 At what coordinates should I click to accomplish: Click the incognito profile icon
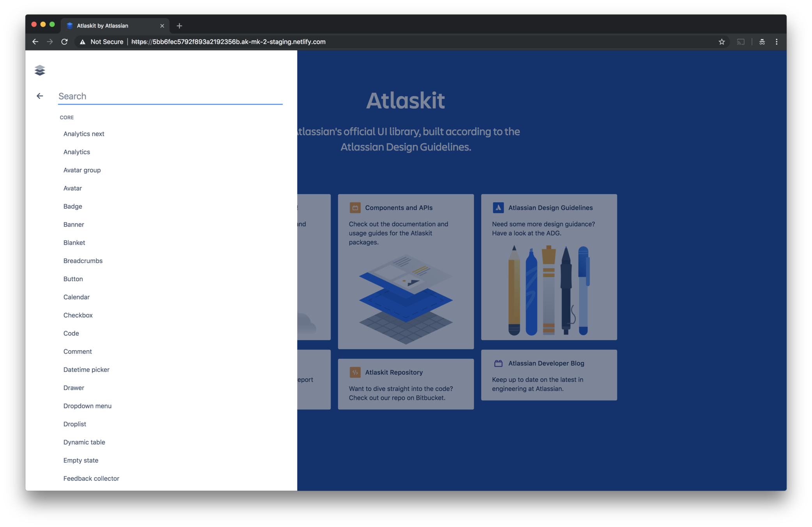[x=762, y=42]
